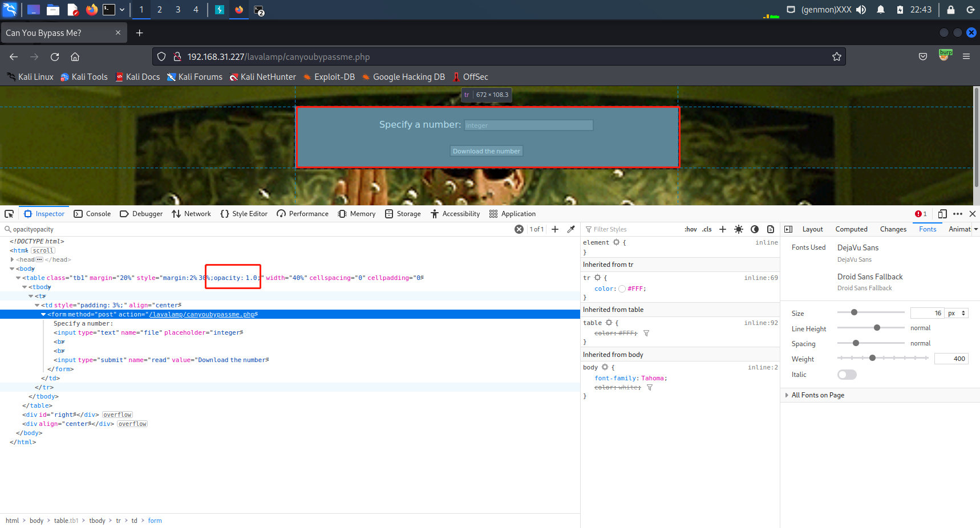Click the #FFF color swatch in tr rule

click(x=622, y=289)
